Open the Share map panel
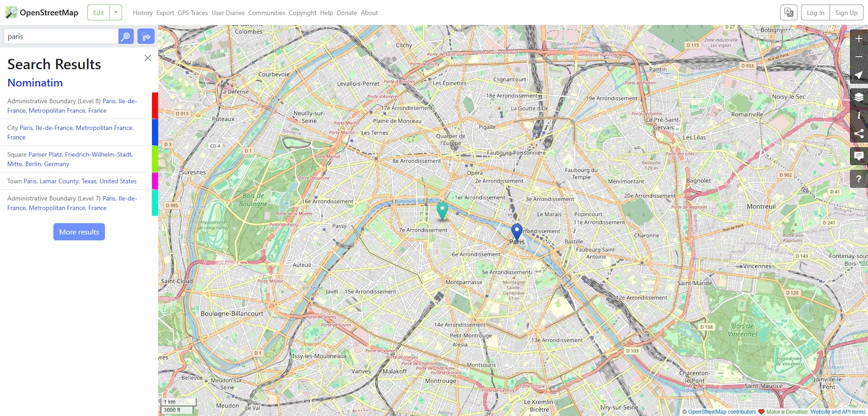This screenshot has height=416, width=868. [x=859, y=134]
